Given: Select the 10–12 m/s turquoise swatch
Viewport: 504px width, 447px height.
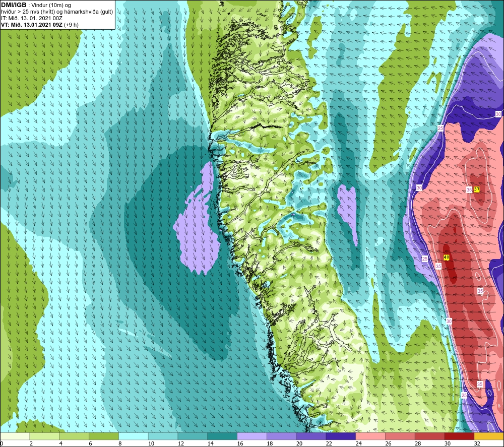Looking at the screenshot, I should (163, 436).
